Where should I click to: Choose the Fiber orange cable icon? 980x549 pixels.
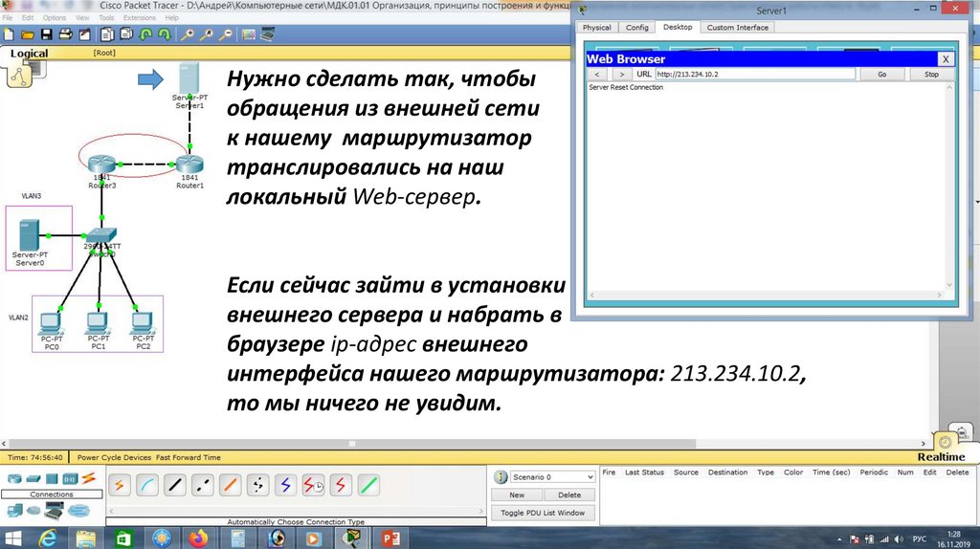230,485
